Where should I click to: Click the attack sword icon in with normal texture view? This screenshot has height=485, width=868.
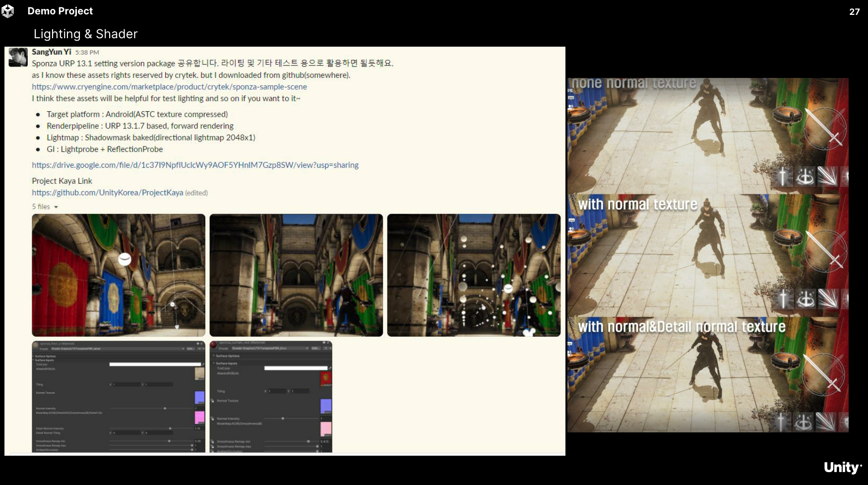point(825,251)
